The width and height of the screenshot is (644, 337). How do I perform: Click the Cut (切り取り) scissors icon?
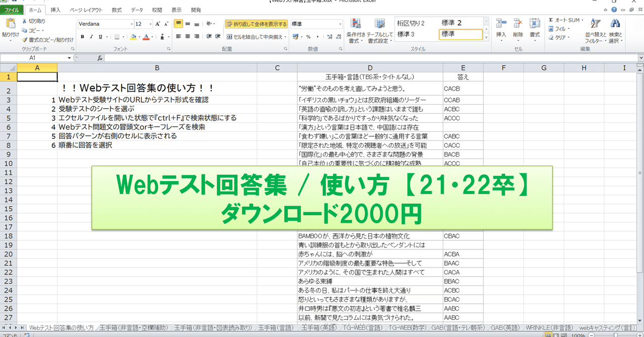(25, 21)
